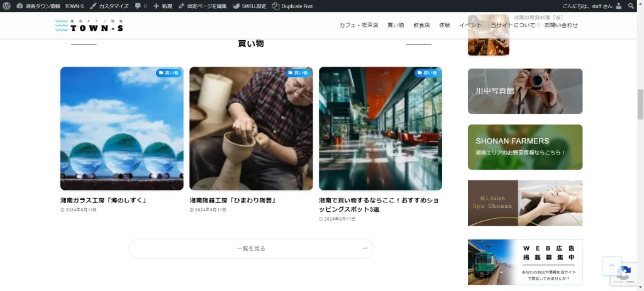The height and width of the screenshot is (291, 644).
Task: Open the 飲食店 navigation item
Action: tap(421, 25)
